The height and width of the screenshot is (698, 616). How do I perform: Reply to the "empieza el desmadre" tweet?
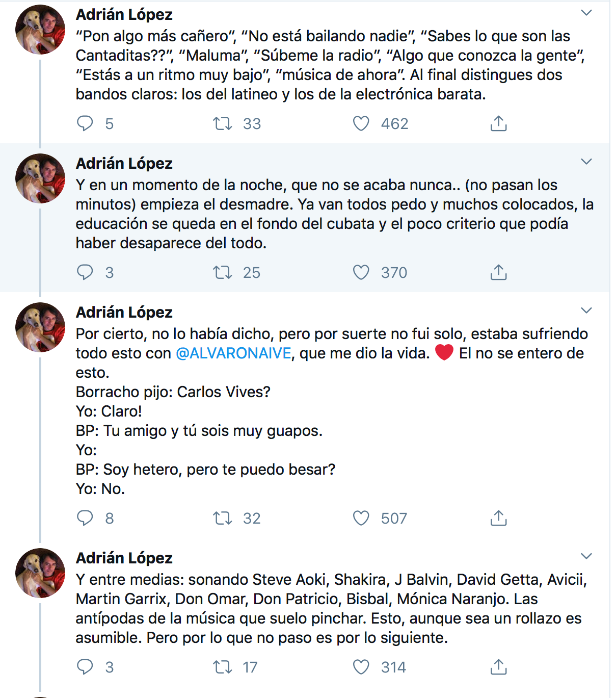click(85, 272)
